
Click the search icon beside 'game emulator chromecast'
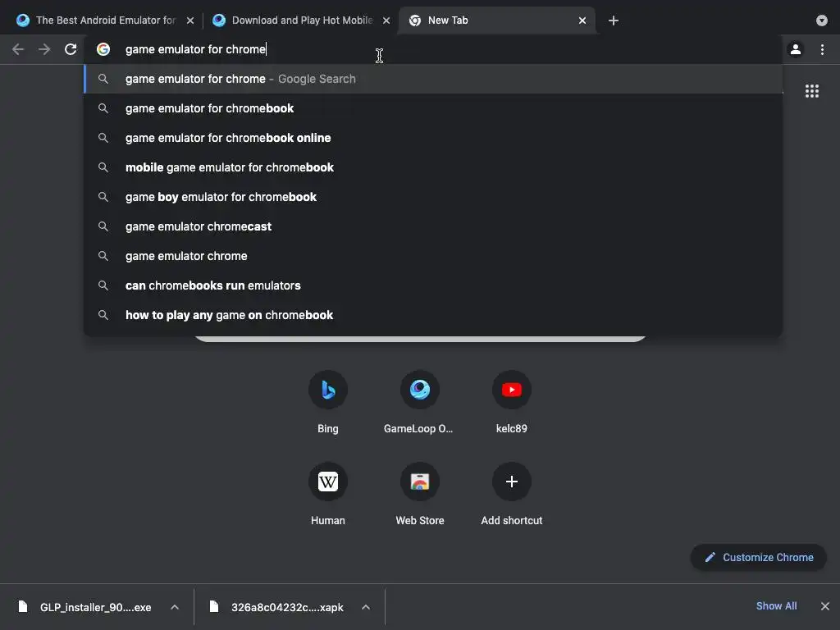[103, 226]
